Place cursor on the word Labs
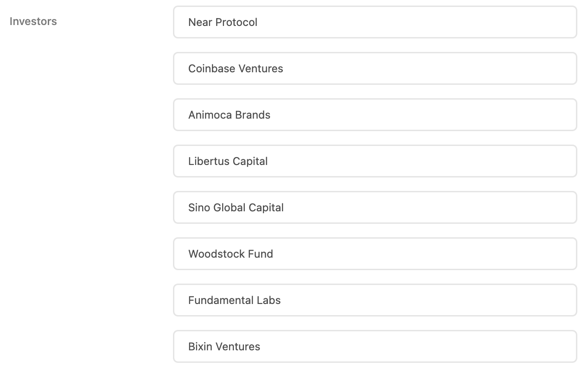 click(269, 300)
